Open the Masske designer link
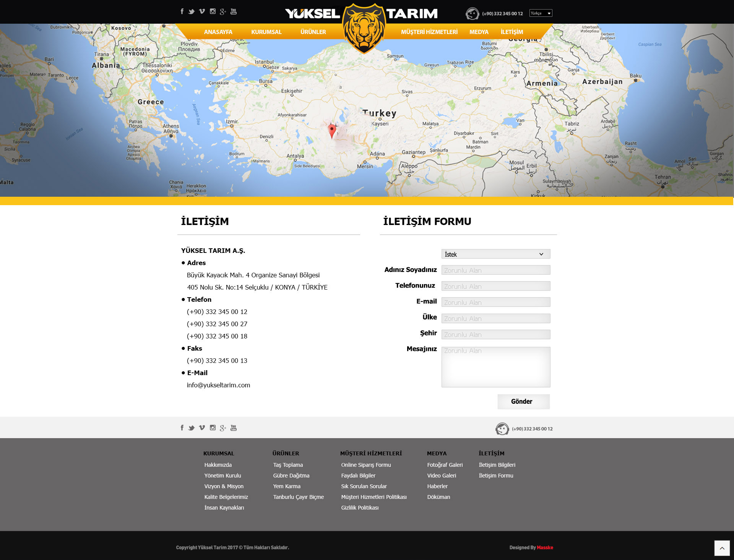Screen dimensions: 734x560 click(x=545, y=547)
